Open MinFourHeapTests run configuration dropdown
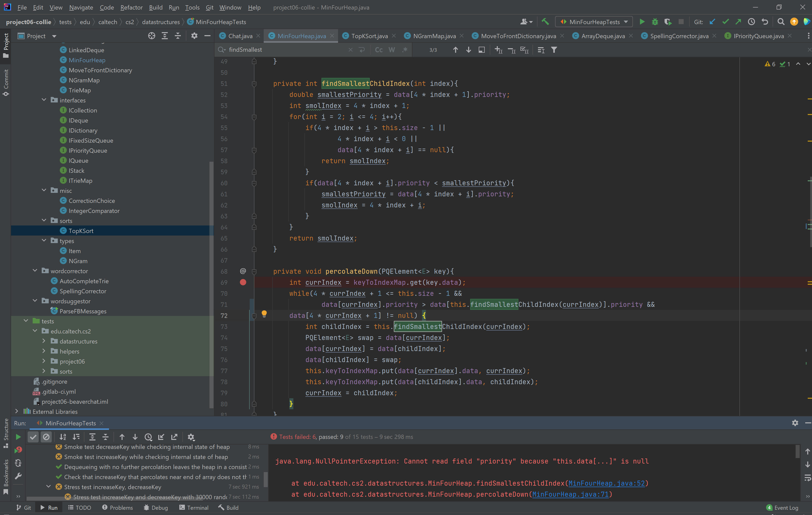812x515 pixels. pos(594,22)
